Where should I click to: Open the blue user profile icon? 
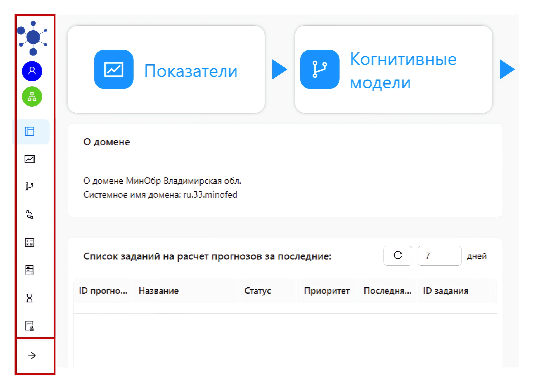tap(32, 71)
